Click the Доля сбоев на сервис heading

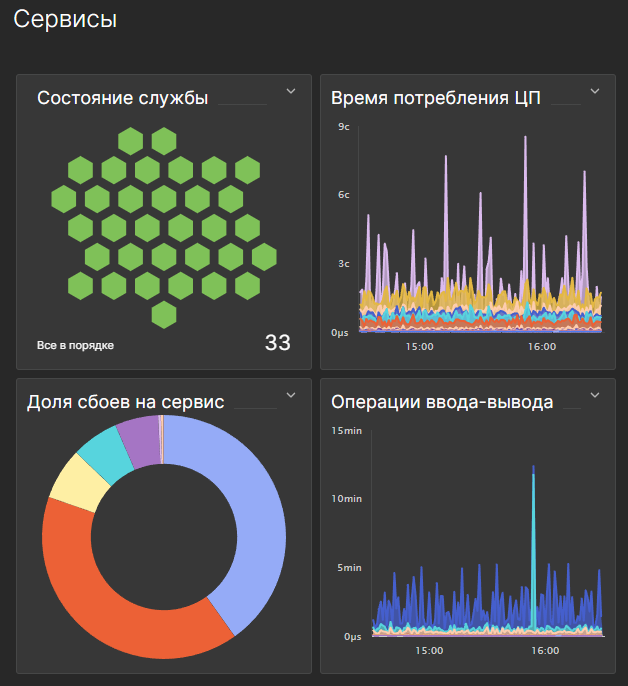point(125,402)
